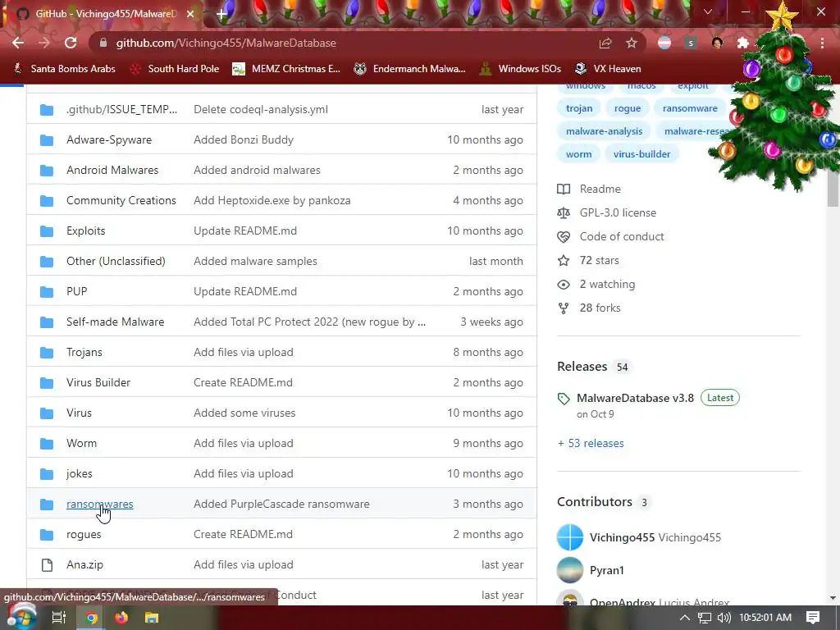
Task: Open MalwareDatabase v3.8 release
Action: [x=635, y=398]
